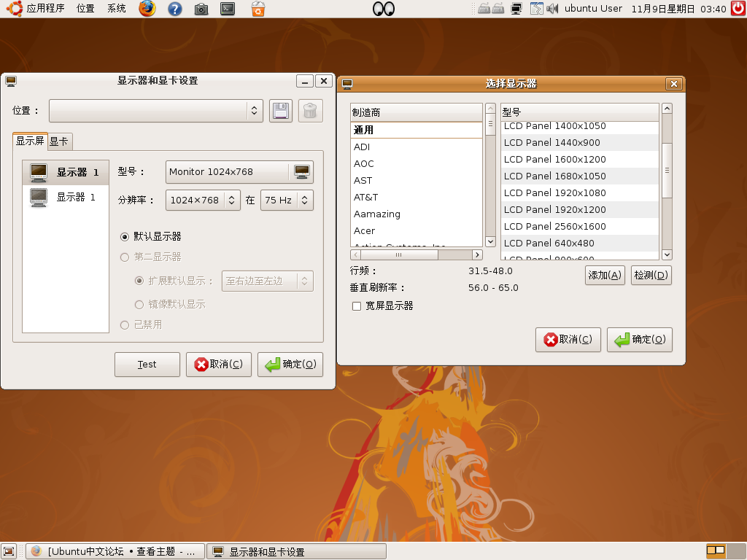Click the 添加(A) button
The image size is (747, 560).
pos(605,275)
